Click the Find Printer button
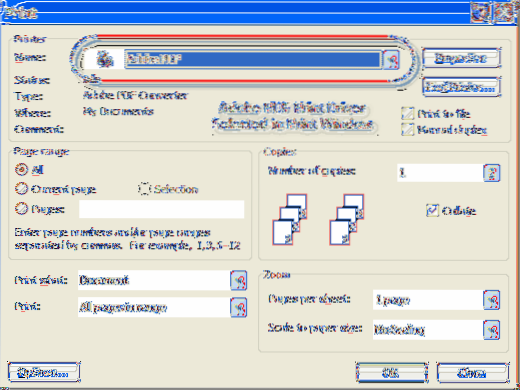The height and width of the screenshot is (390, 520). (461, 87)
